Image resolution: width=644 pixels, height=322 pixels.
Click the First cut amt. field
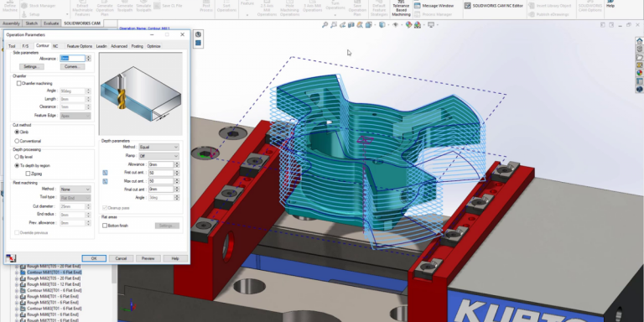(161, 173)
